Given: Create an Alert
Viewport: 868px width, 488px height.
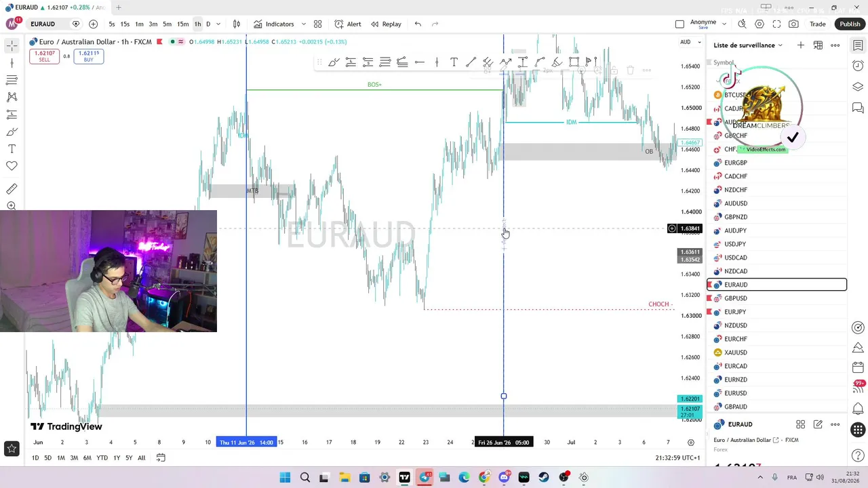Looking at the screenshot, I should [x=348, y=24].
